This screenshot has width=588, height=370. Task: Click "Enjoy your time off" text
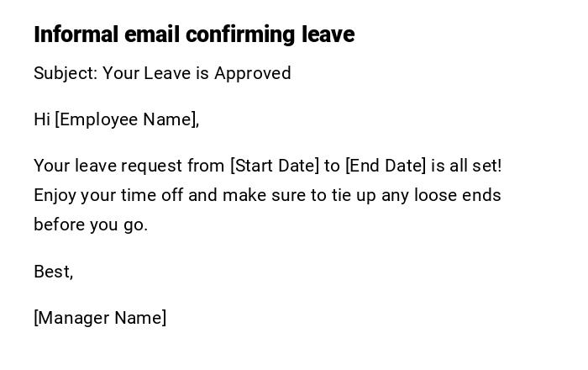click(x=108, y=195)
